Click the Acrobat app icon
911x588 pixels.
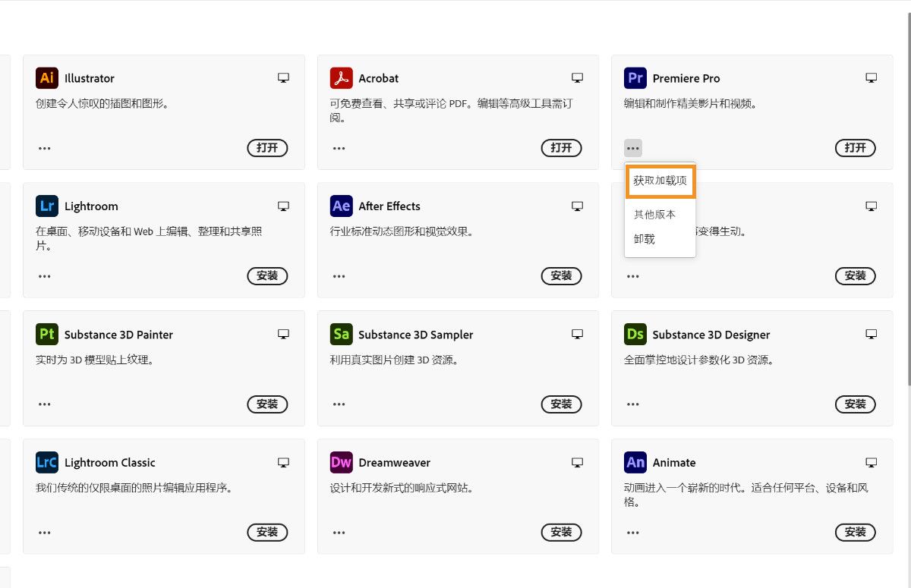341,78
